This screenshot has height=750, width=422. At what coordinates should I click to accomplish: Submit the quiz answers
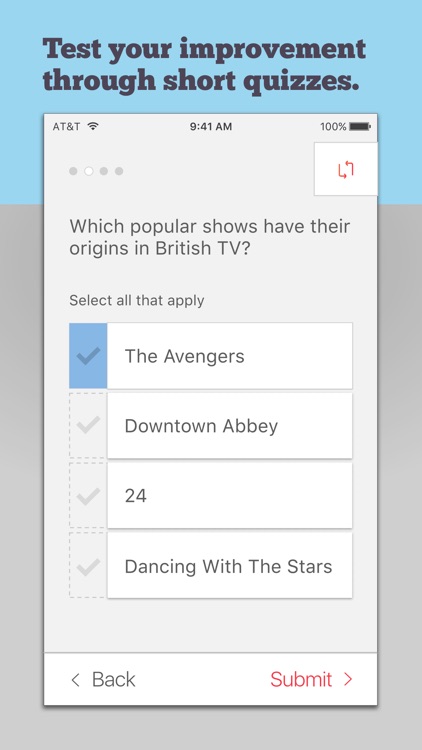click(311, 679)
